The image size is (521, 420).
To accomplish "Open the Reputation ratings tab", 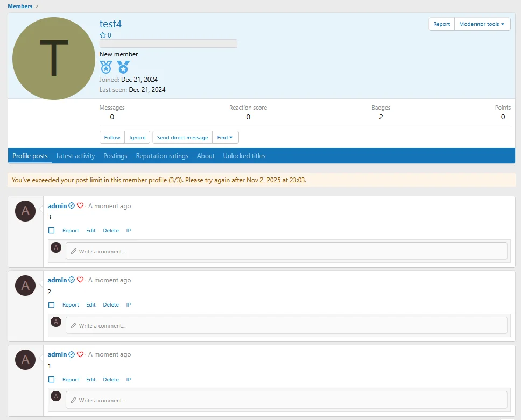I will [x=162, y=156].
